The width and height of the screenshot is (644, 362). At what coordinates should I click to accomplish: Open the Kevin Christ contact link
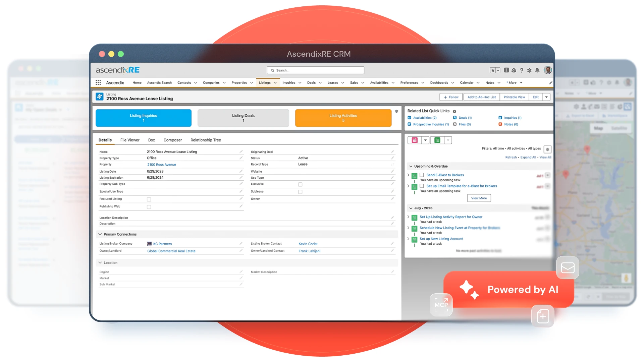pos(308,244)
